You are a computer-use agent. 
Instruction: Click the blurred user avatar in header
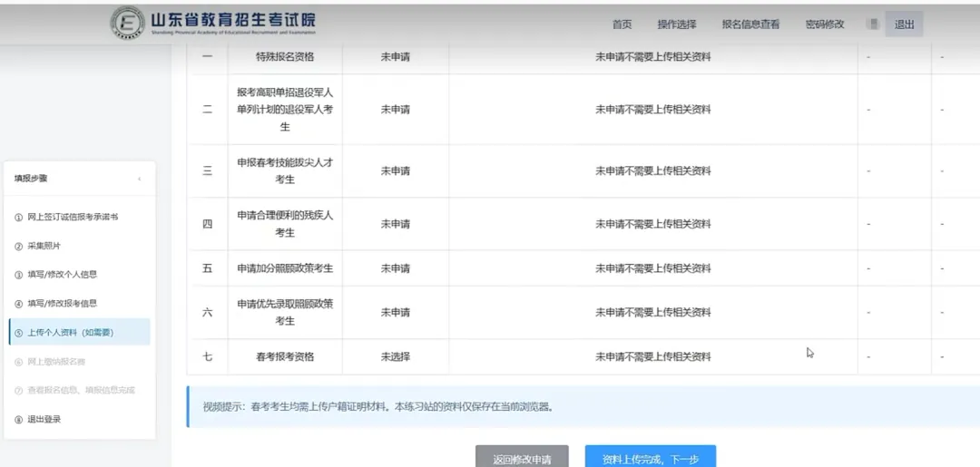click(874, 24)
